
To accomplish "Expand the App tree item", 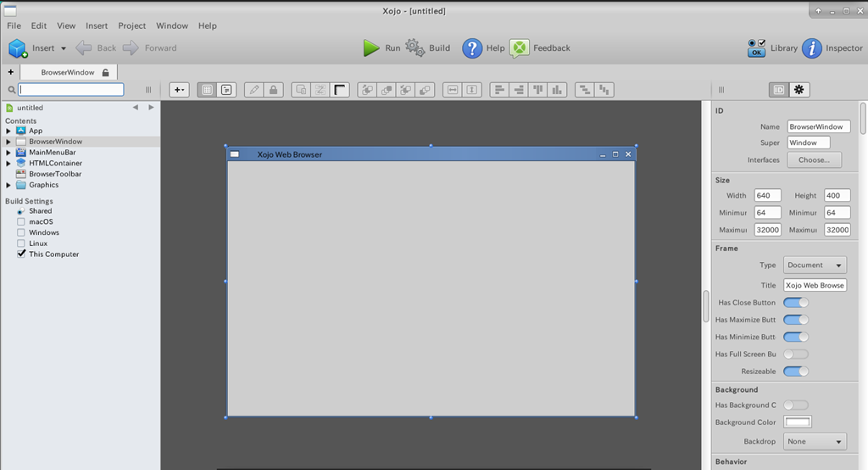I will point(8,131).
